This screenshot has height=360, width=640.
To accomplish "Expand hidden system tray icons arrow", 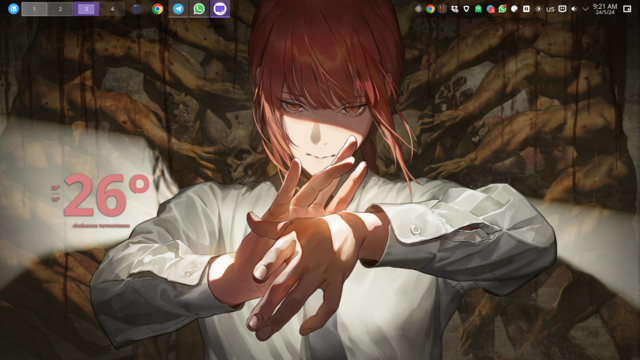I will [x=585, y=9].
